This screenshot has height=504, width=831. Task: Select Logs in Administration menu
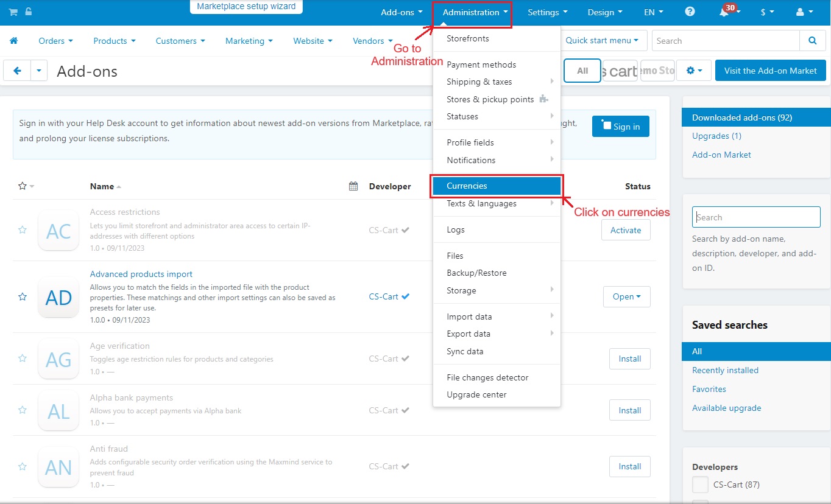(x=497, y=229)
